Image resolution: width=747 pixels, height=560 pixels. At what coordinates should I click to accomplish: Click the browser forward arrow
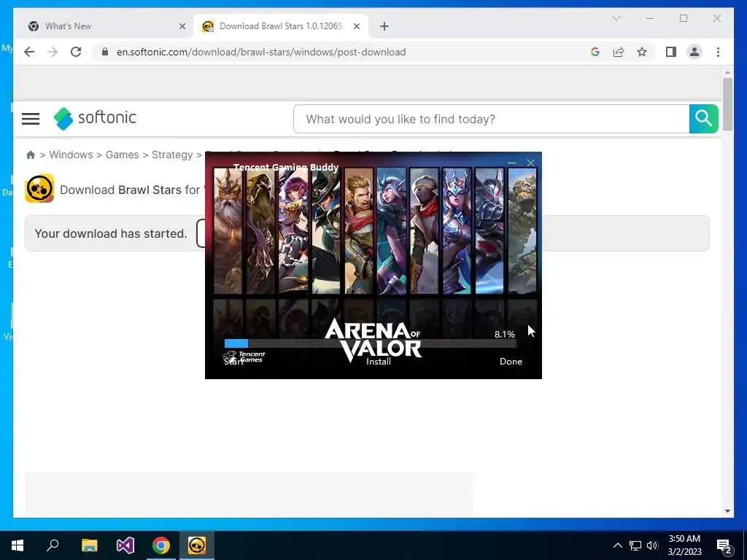coord(53,52)
